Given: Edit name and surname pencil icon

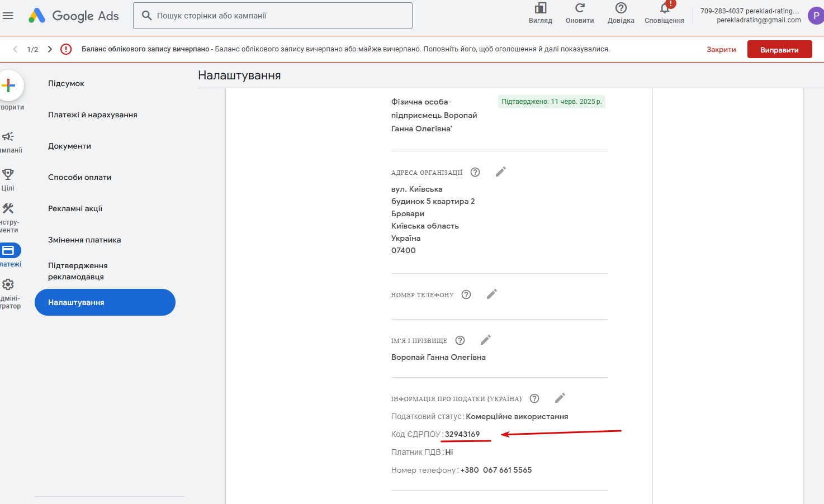Looking at the screenshot, I should click(486, 340).
